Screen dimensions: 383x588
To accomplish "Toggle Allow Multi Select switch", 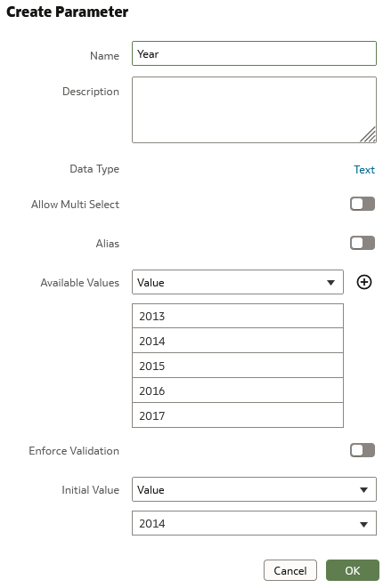I will 363,204.
